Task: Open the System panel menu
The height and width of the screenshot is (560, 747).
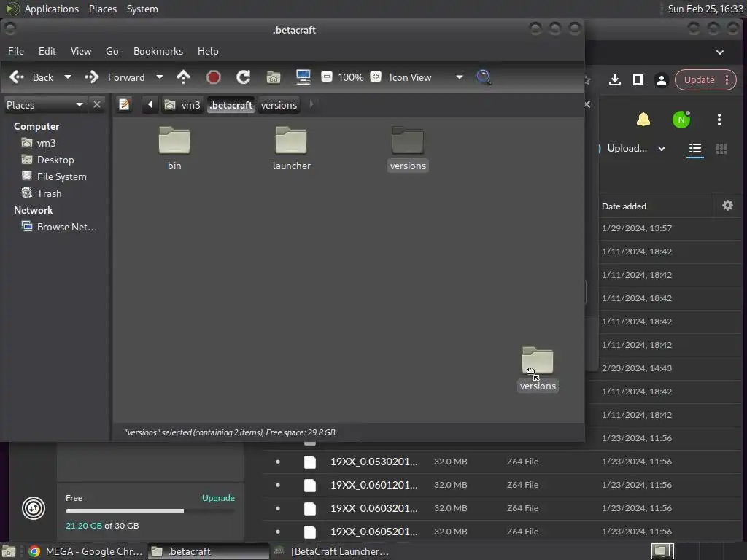Action: point(142,9)
